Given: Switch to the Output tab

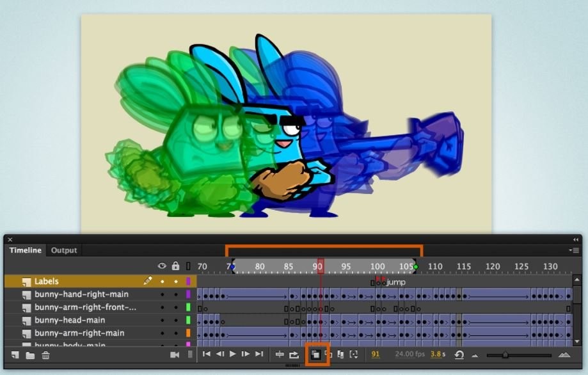Looking at the screenshot, I should (64, 250).
